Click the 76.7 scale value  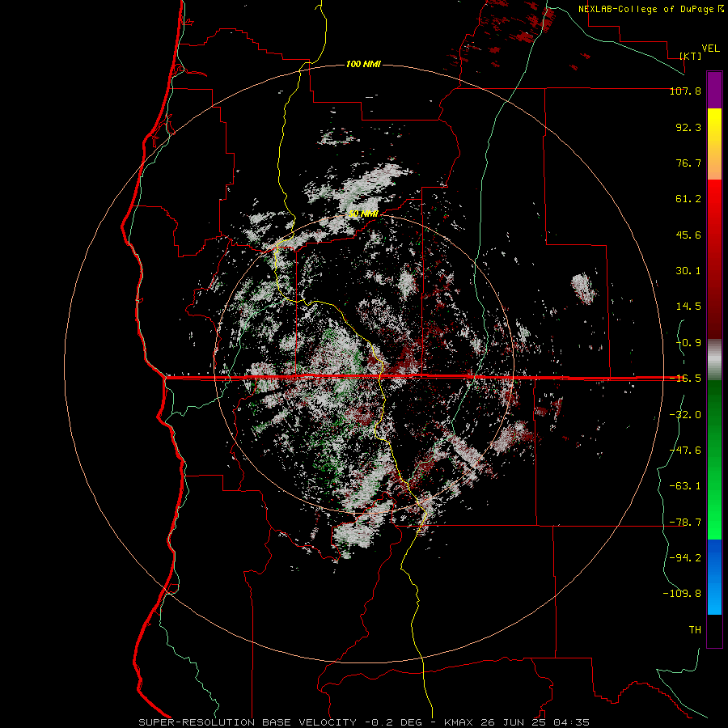point(688,163)
